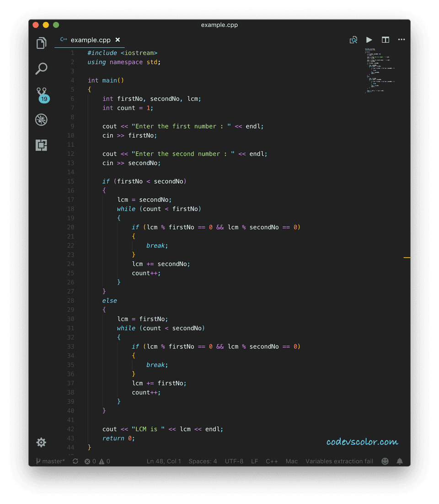
Task: Open the Search panel icon
Action: pyautogui.click(x=41, y=68)
